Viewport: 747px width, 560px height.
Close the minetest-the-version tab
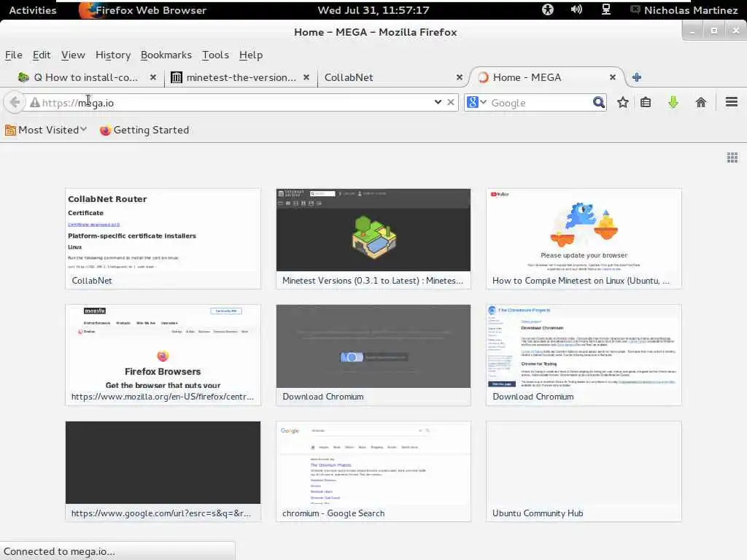coord(306,77)
